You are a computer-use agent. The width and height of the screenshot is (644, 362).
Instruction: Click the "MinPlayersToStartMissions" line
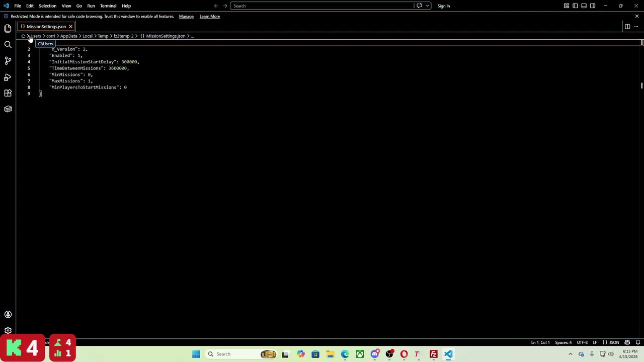88,87
